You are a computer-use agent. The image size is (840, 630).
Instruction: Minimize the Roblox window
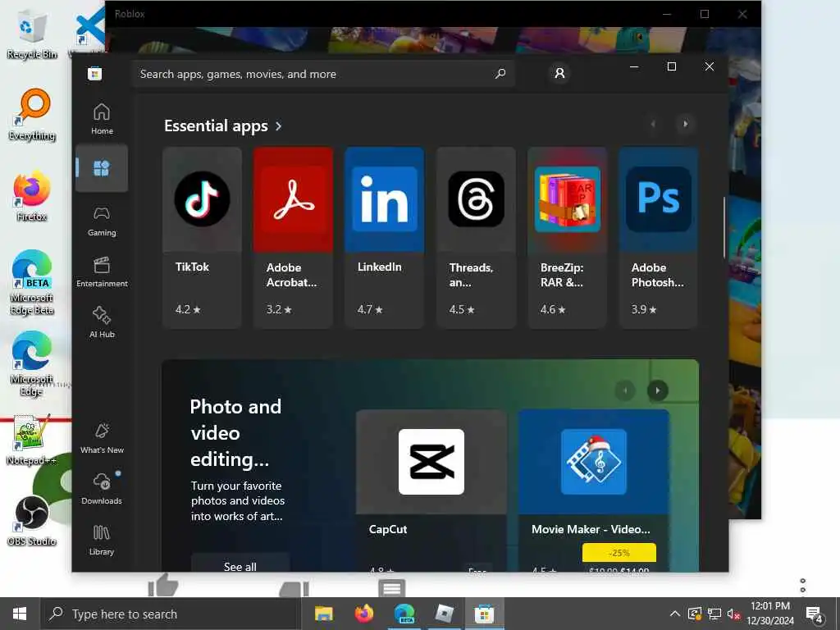[x=667, y=14]
